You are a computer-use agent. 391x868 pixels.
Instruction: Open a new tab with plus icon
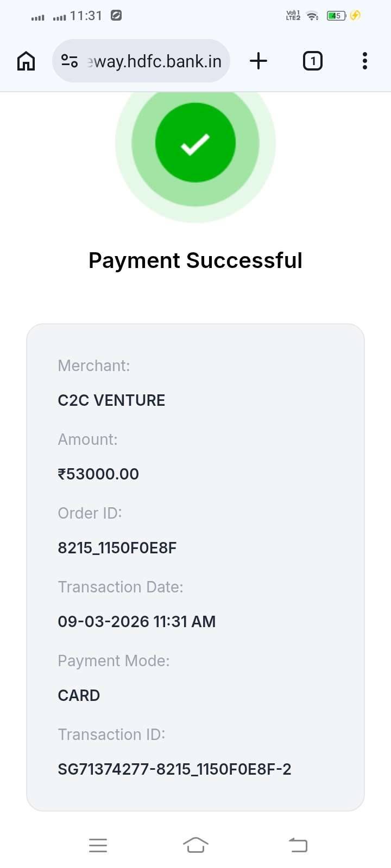(x=258, y=61)
